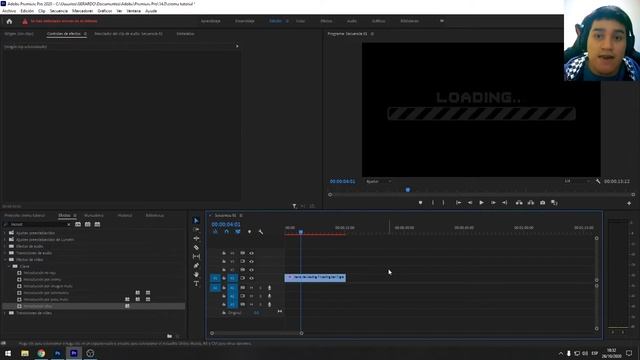The image size is (640, 360).
Task: Switch to Audio workspace
Action: point(352,21)
